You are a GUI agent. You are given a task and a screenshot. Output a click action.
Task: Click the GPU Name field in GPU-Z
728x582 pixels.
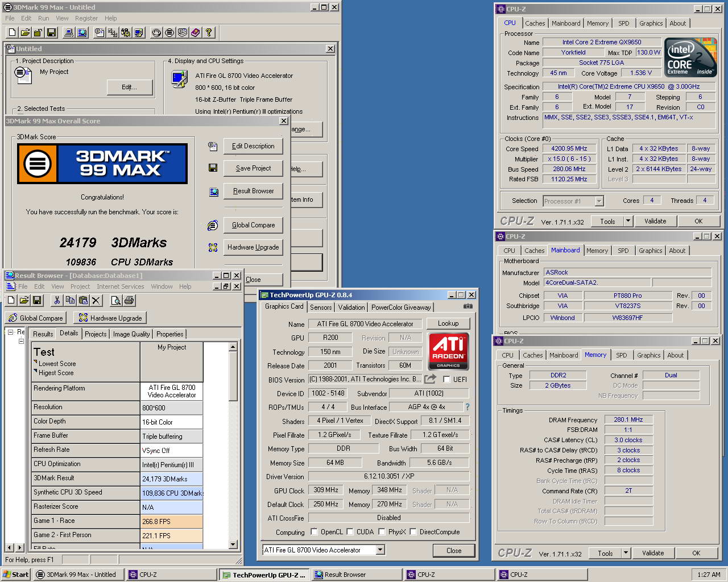tap(365, 324)
